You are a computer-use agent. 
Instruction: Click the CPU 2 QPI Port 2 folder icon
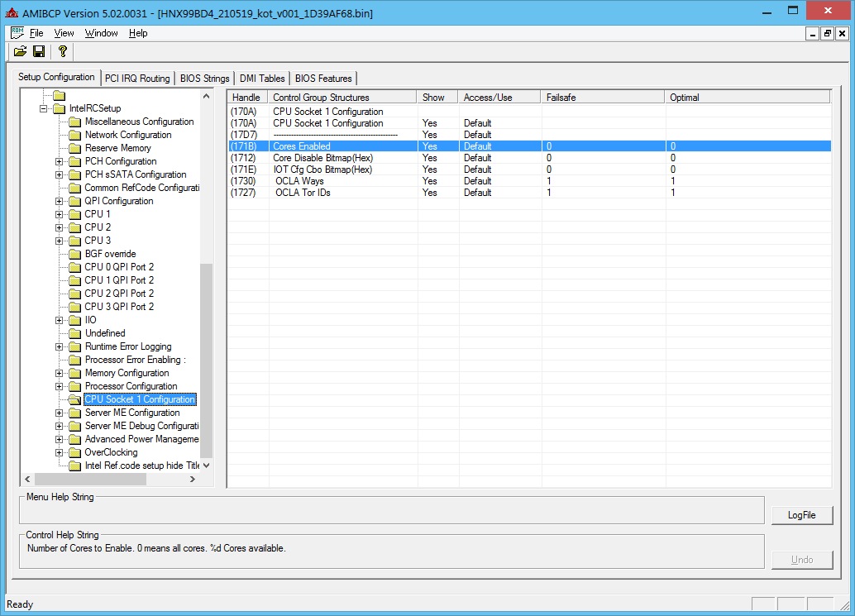(x=75, y=294)
